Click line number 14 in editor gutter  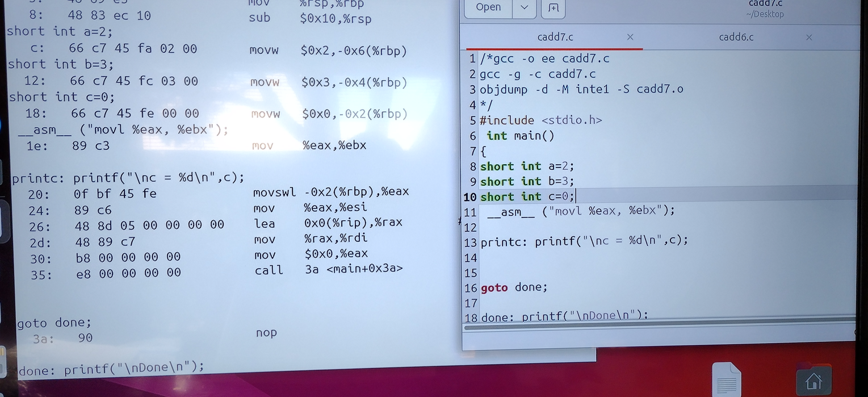(471, 258)
